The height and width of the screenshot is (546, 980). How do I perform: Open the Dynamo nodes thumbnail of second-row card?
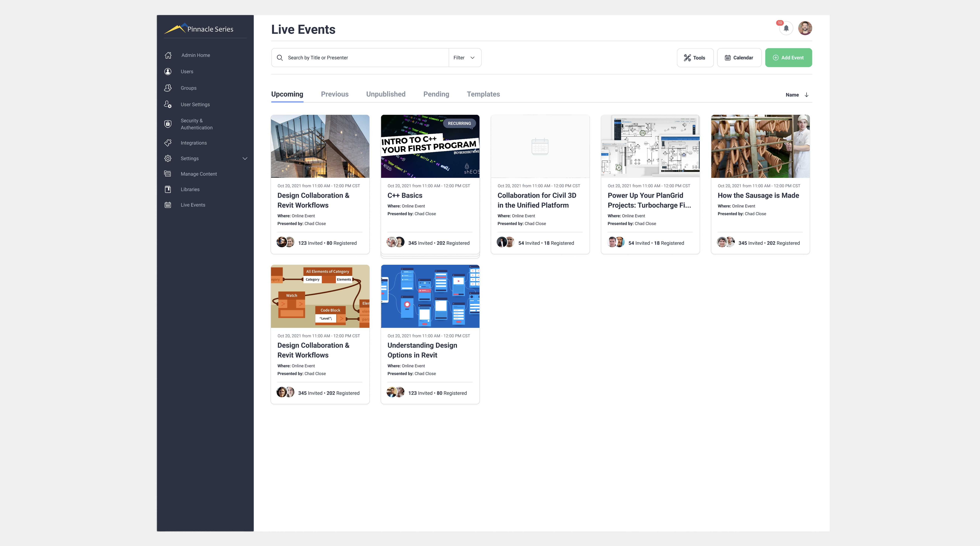click(x=320, y=296)
